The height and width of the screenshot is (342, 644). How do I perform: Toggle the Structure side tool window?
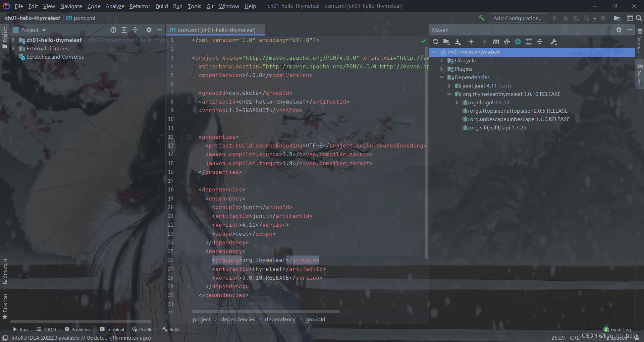point(5,271)
